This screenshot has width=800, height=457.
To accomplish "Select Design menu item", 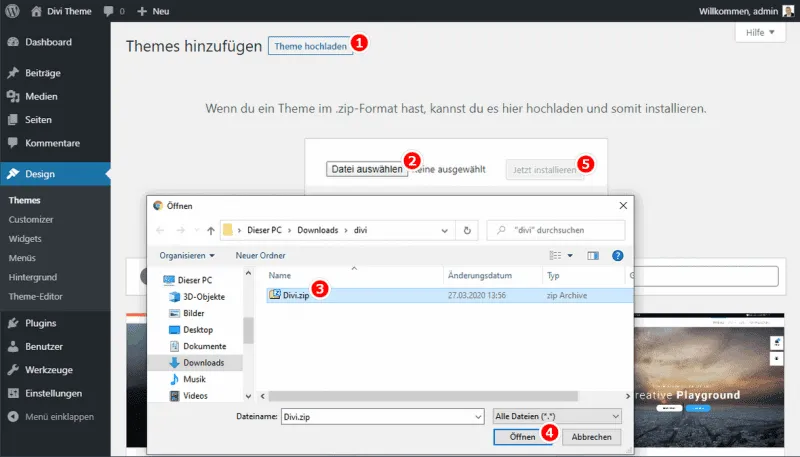I will point(55,174).
